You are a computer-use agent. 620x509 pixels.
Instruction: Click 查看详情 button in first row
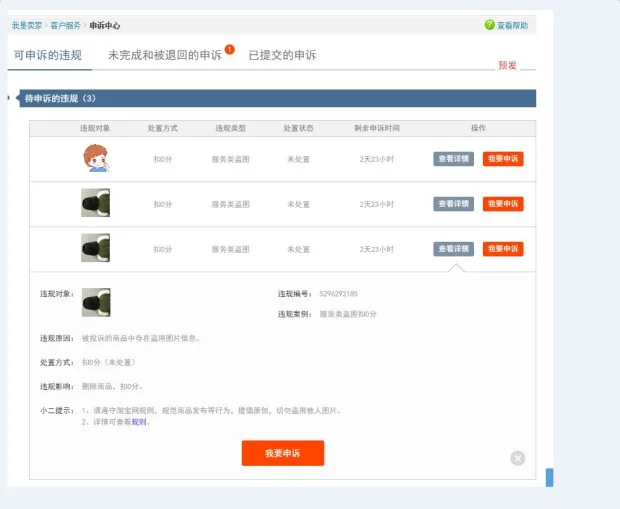[x=453, y=159]
